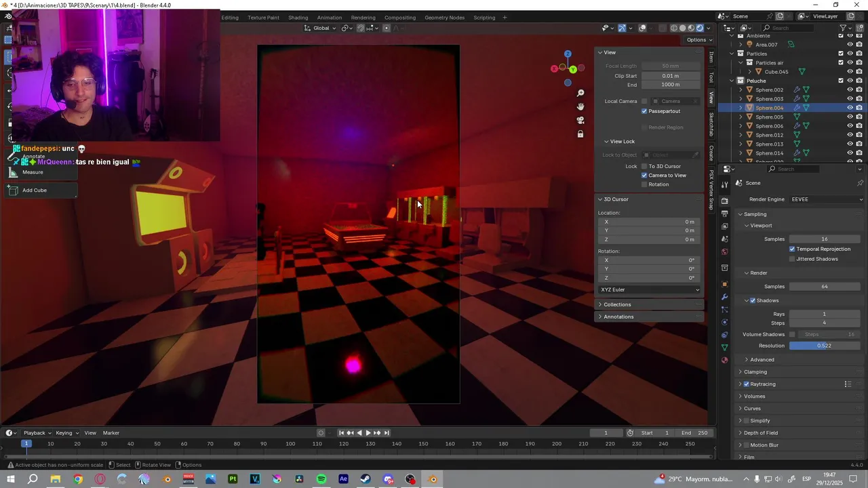Click the play animation button
The image size is (868, 488).
(368, 433)
